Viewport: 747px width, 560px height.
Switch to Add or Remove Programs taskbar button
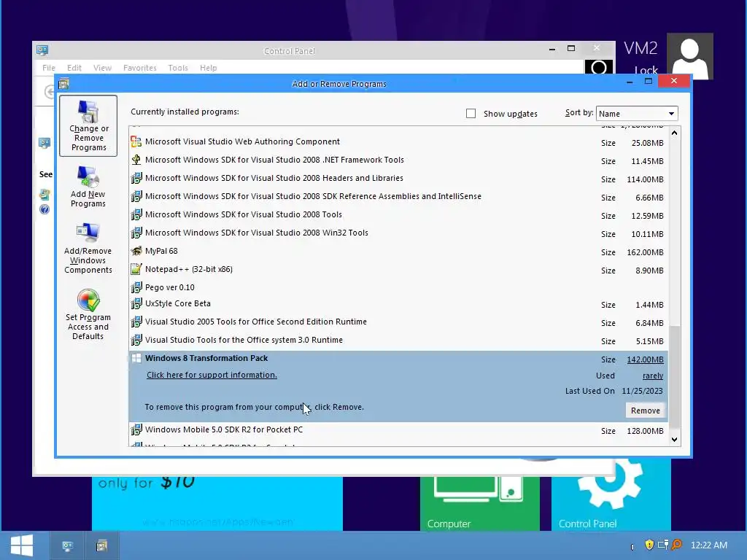(x=102, y=545)
